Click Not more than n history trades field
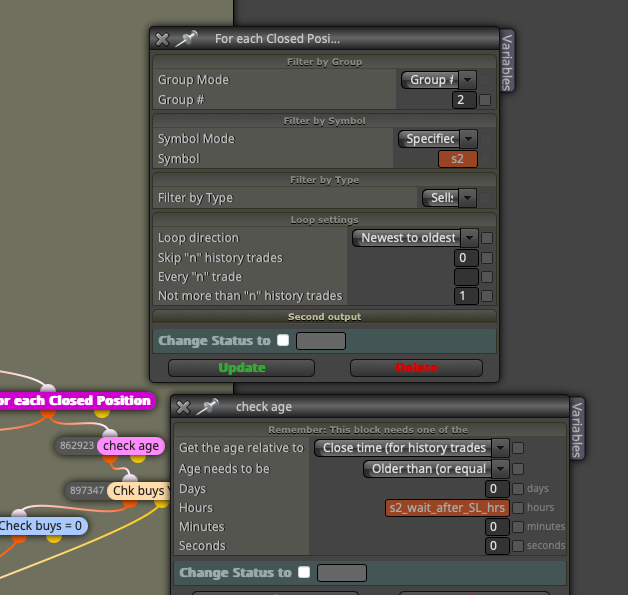Image resolution: width=628 pixels, height=595 pixels. 466,296
